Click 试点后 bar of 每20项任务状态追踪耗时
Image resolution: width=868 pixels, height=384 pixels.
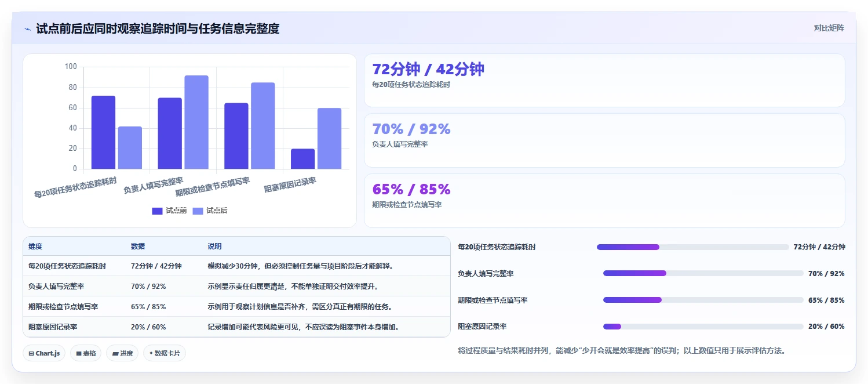point(130,148)
